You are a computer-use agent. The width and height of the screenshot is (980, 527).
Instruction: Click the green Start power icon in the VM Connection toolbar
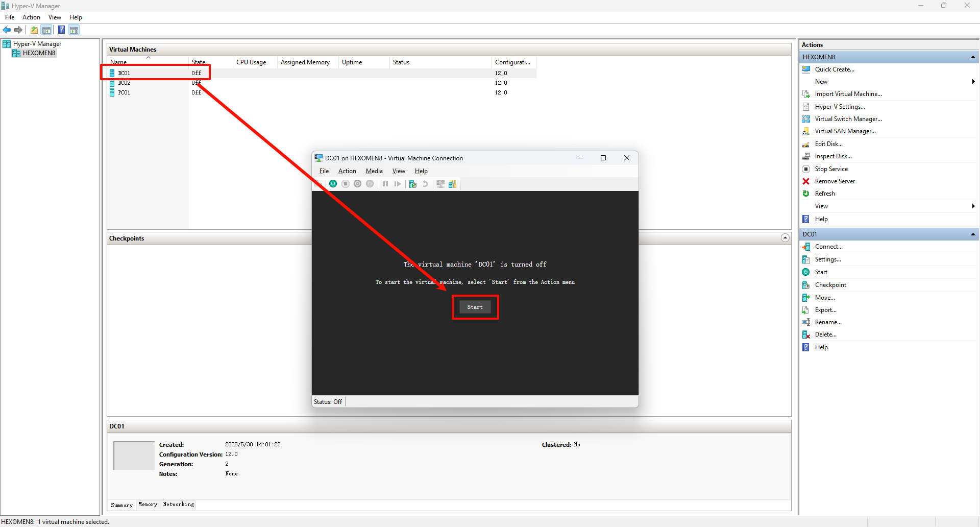coord(333,184)
